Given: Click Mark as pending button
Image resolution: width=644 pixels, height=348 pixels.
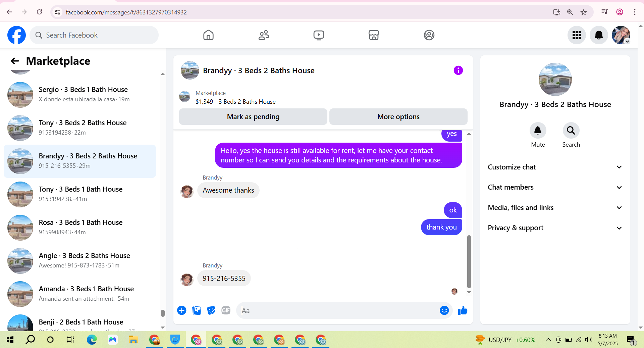Looking at the screenshot, I should click(253, 116).
